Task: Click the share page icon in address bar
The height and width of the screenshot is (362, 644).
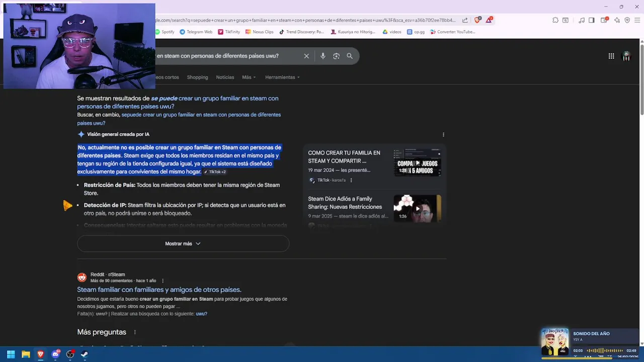Action: [465, 20]
